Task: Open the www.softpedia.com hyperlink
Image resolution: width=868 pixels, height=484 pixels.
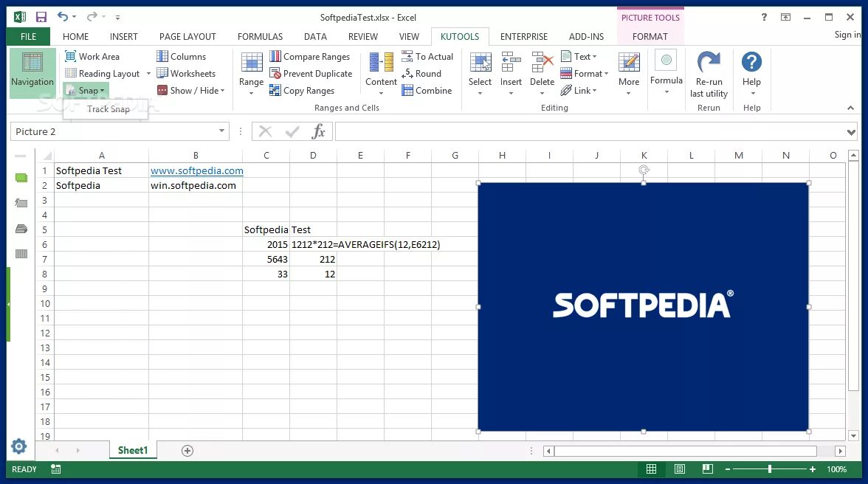Action: click(196, 171)
